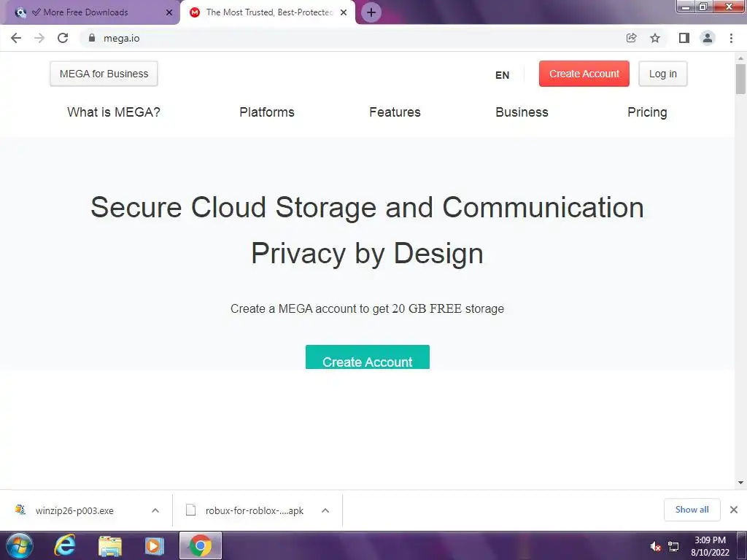Click the browser forward arrow
The width and height of the screenshot is (747, 560).
tap(39, 38)
